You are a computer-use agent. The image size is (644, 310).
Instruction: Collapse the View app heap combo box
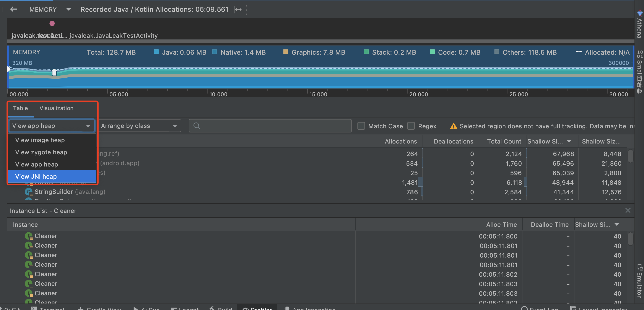click(52, 126)
